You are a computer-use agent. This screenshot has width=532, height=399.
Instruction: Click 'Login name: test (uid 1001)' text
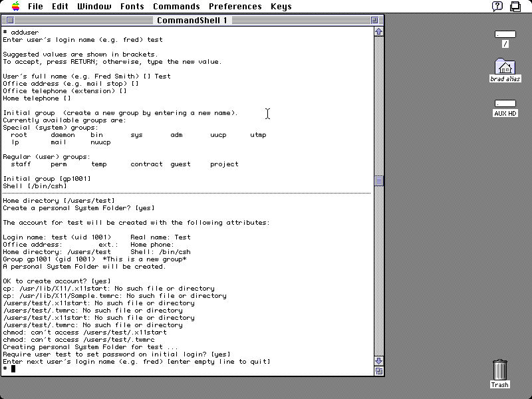click(57, 237)
